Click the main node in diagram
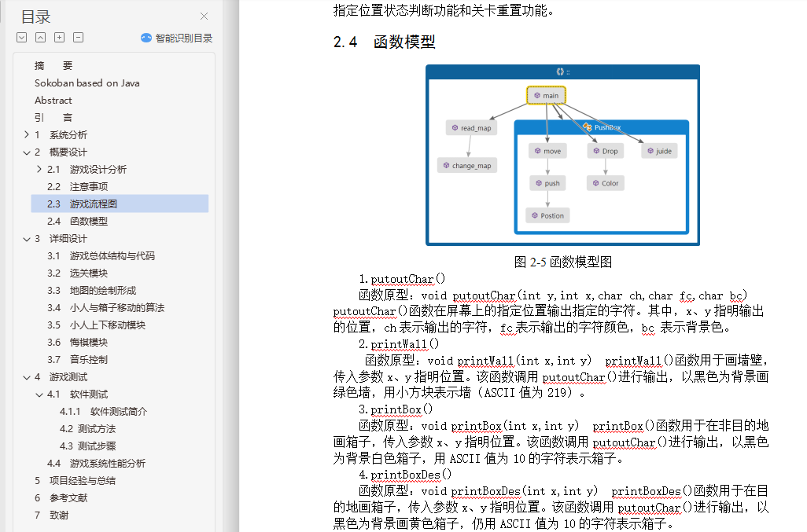807x532 pixels. tap(546, 96)
